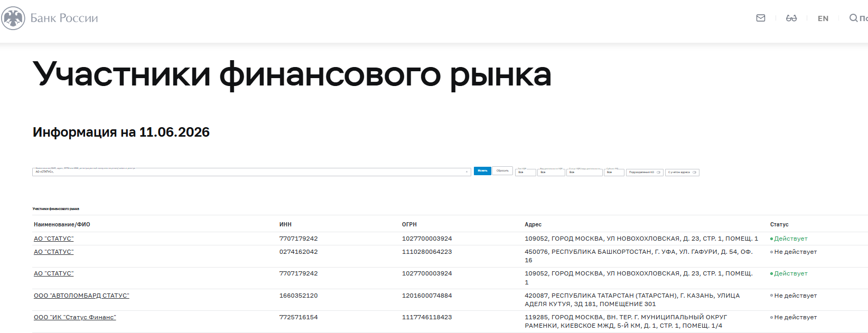Screen dimensions: 868x333
Task: Open the Статус УФР/вида деятельности dropdown
Action: [x=584, y=173]
